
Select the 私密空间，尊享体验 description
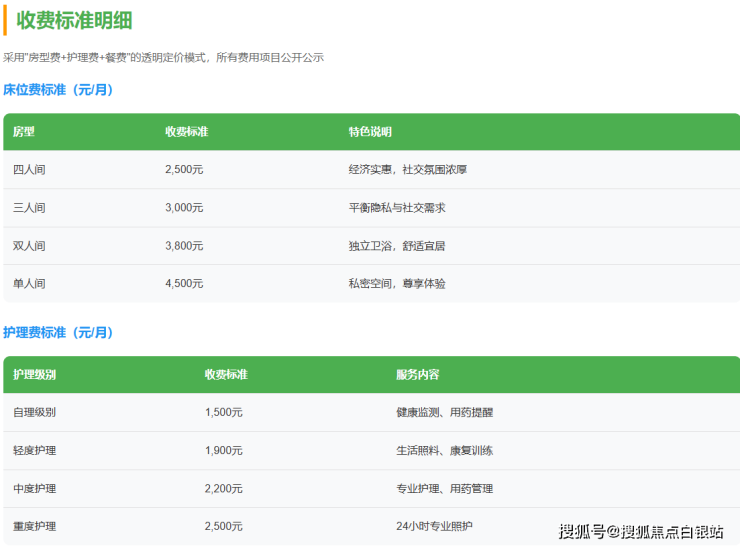[397, 284]
